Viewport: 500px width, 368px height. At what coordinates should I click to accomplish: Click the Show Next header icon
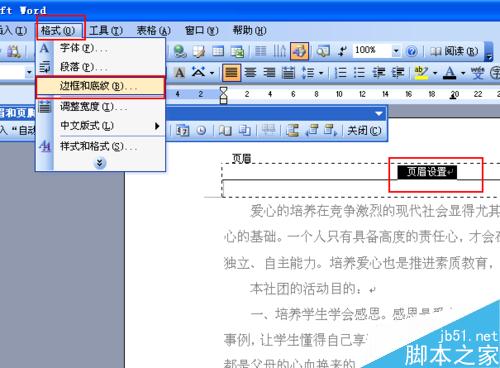(331, 130)
